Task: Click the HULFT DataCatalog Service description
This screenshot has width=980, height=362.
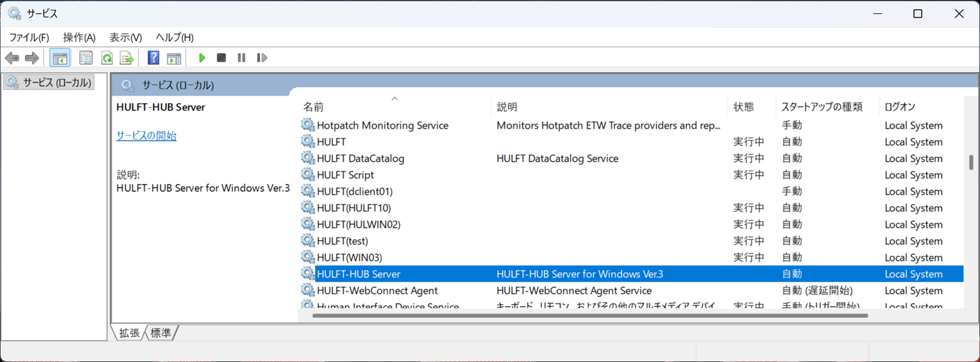Action: pyautogui.click(x=557, y=158)
